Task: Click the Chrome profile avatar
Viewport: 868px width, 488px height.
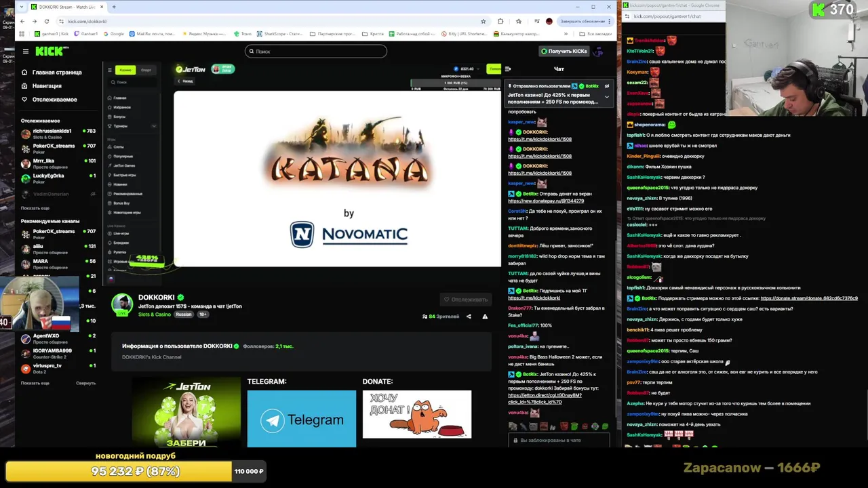Action: point(549,21)
